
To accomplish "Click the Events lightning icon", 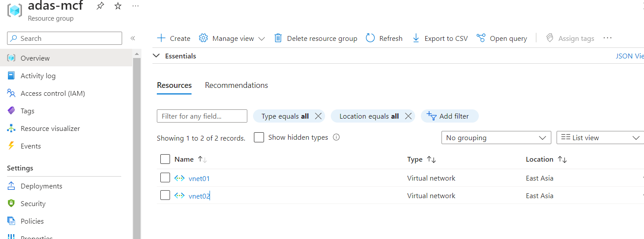I will tap(11, 146).
